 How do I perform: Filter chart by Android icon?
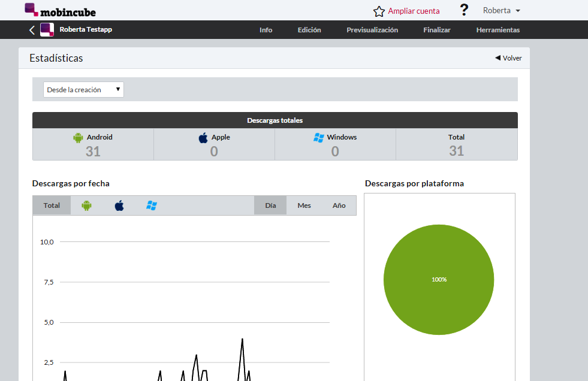(87, 205)
